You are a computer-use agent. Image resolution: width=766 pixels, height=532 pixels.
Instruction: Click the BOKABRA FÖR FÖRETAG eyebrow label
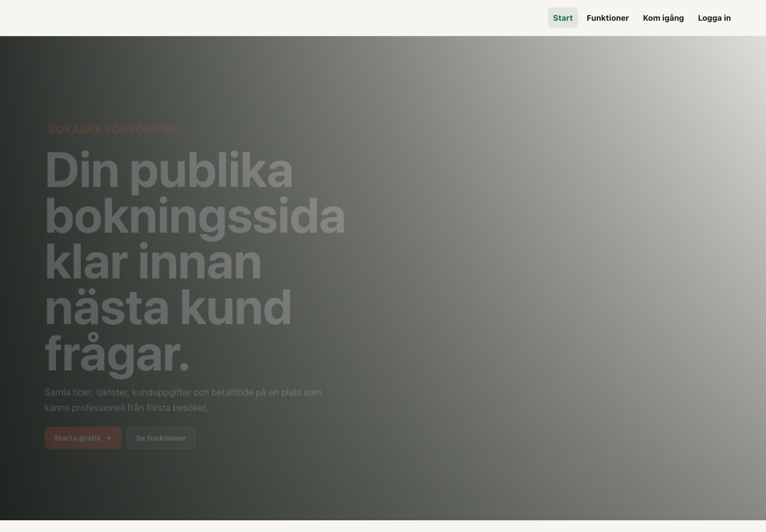click(x=114, y=129)
